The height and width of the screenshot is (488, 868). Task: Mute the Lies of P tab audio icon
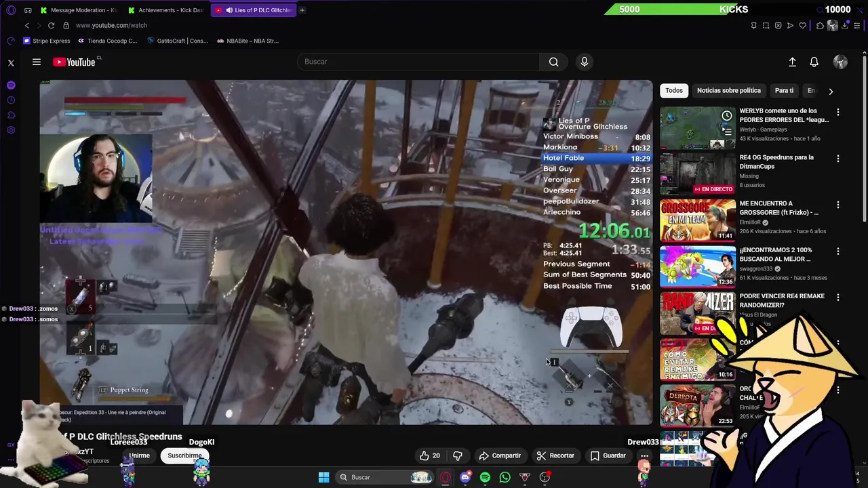229,10
